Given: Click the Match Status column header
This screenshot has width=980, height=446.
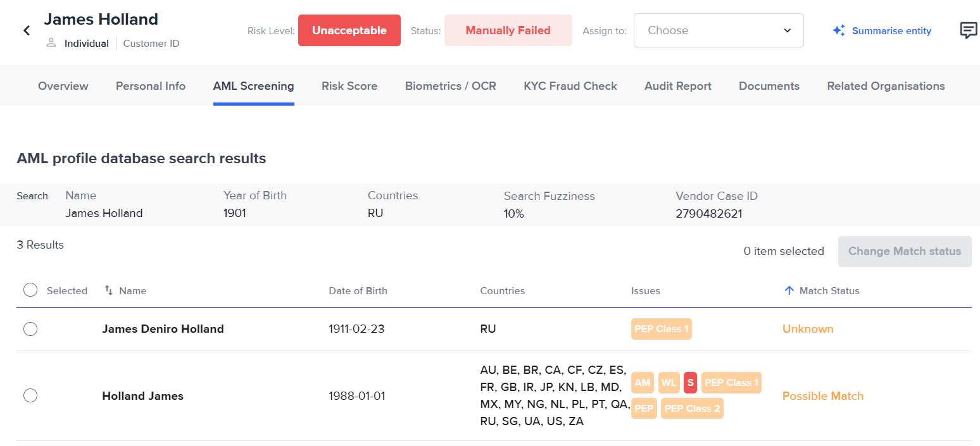Looking at the screenshot, I should tap(829, 290).
